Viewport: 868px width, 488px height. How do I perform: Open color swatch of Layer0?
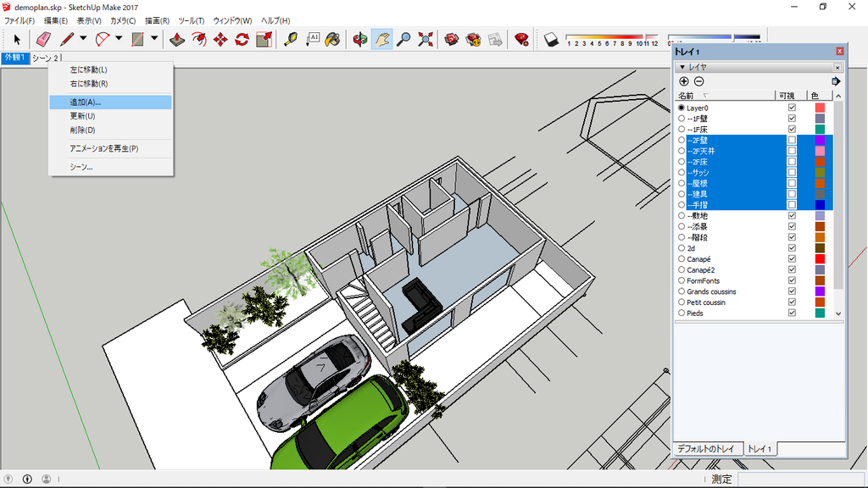tap(820, 108)
